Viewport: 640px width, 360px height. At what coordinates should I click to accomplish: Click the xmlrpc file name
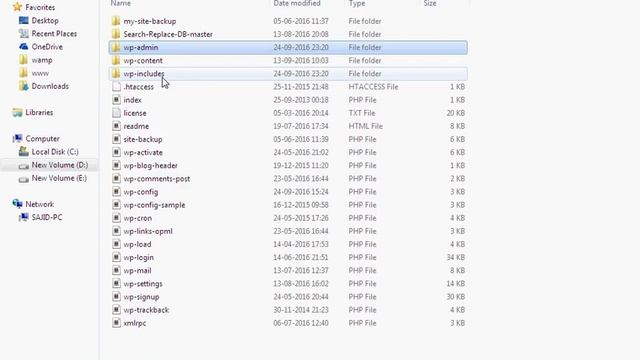tap(135, 323)
